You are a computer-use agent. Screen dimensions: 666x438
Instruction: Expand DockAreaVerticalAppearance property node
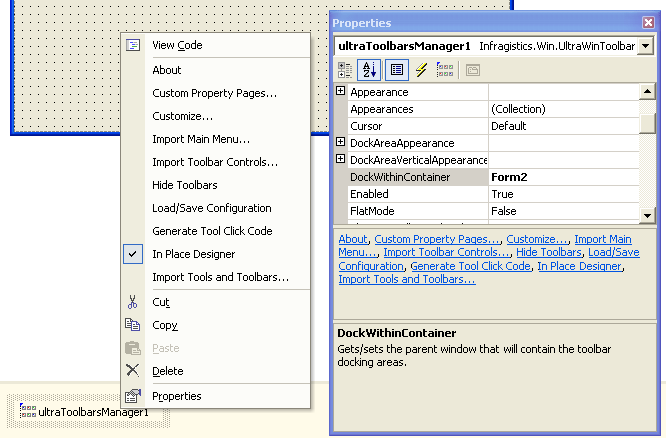pyautogui.click(x=341, y=160)
